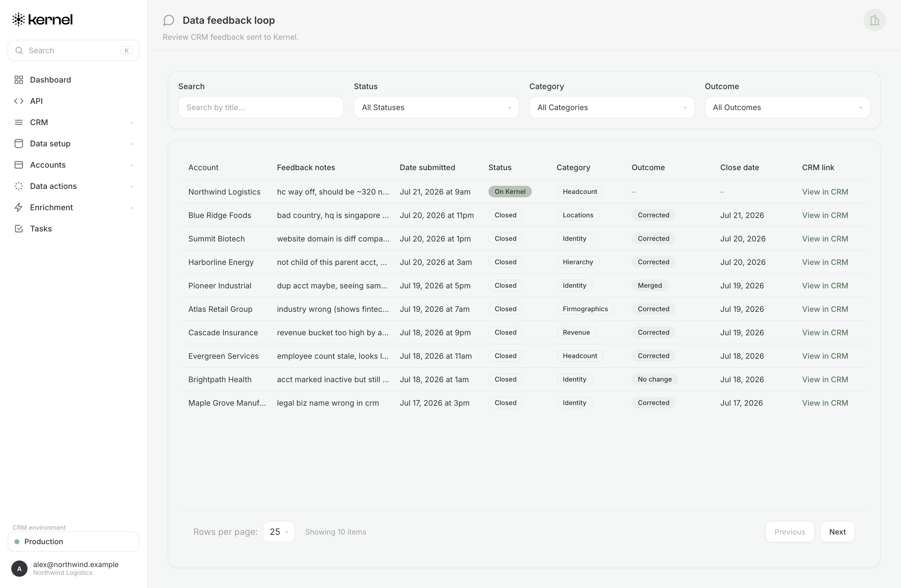
Task: Click the Date submitted column header
Action: pyautogui.click(x=427, y=167)
